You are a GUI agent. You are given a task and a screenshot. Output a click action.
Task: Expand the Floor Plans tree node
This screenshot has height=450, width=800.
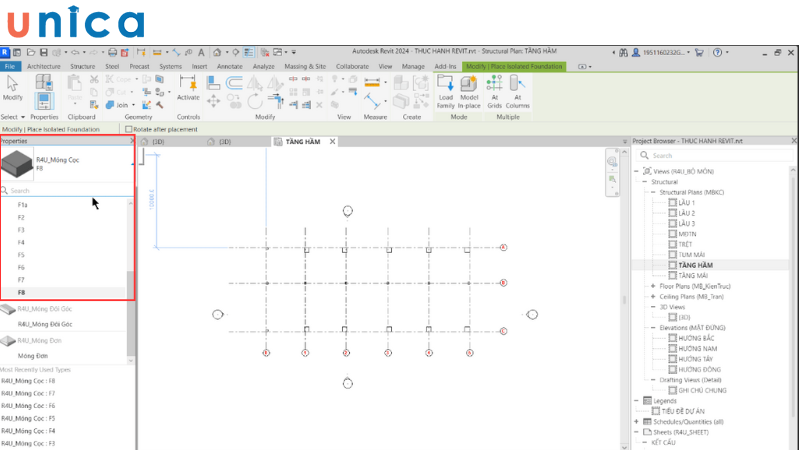(653, 286)
